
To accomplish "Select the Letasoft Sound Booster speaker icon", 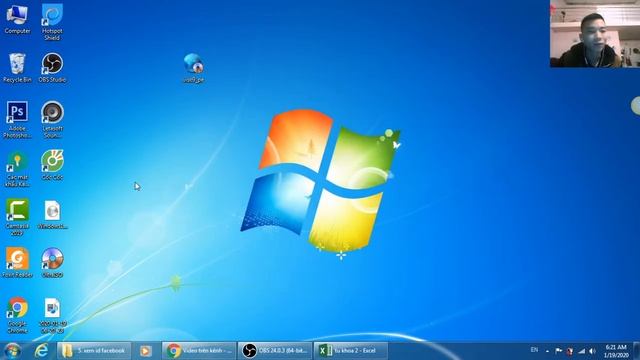I will [x=52, y=120].
